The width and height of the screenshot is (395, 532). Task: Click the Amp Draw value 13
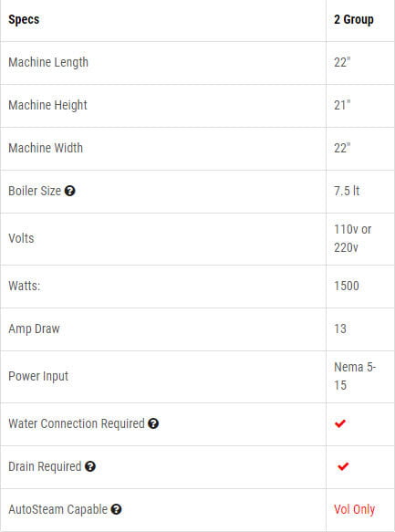click(340, 329)
